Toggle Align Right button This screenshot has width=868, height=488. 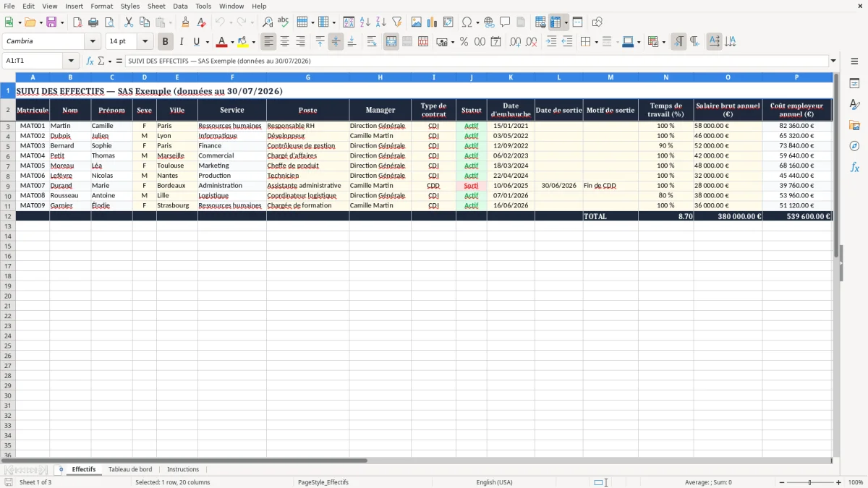300,42
